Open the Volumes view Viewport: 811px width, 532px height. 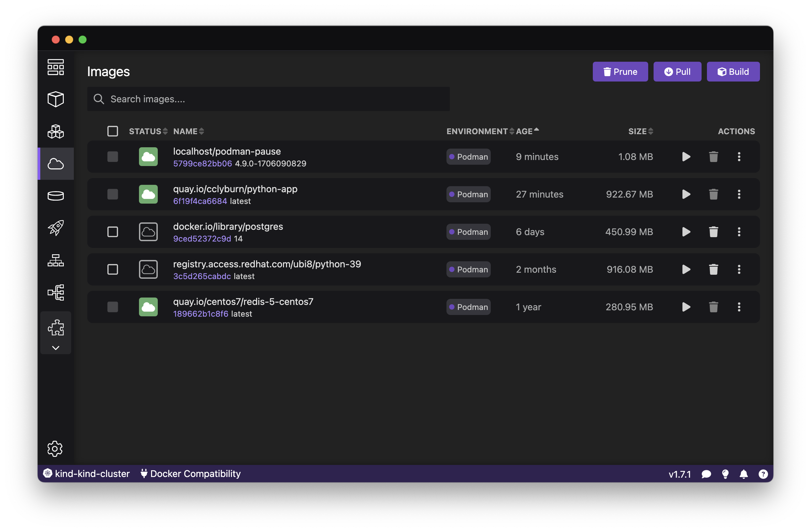[55, 196]
